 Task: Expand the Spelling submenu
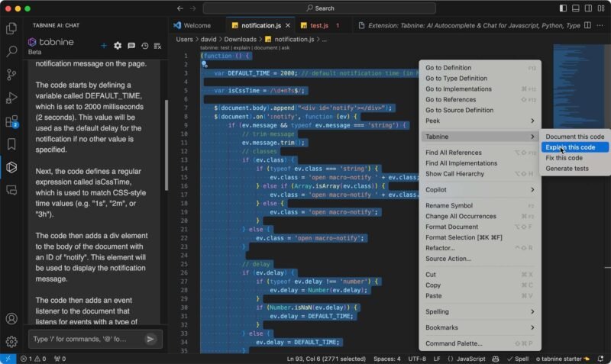click(x=480, y=311)
